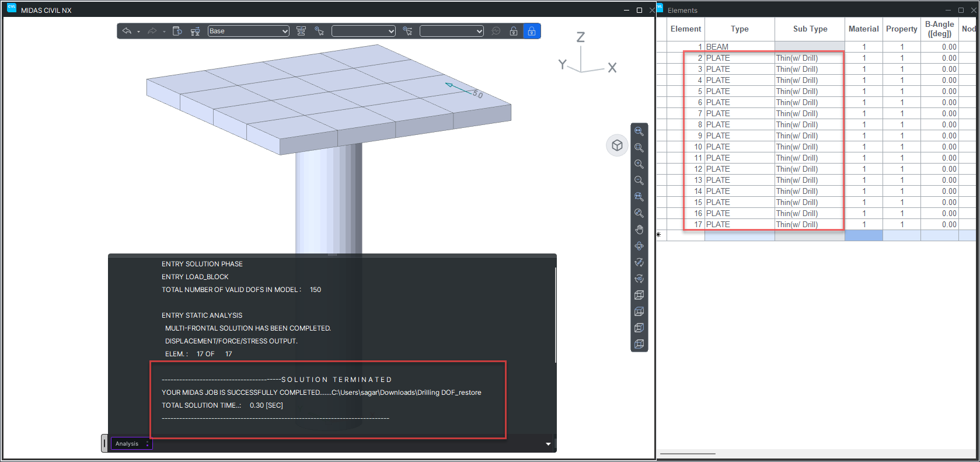Click the Zoom Out magnifier
The width and height of the screenshot is (980, 462).
[639, 180]
